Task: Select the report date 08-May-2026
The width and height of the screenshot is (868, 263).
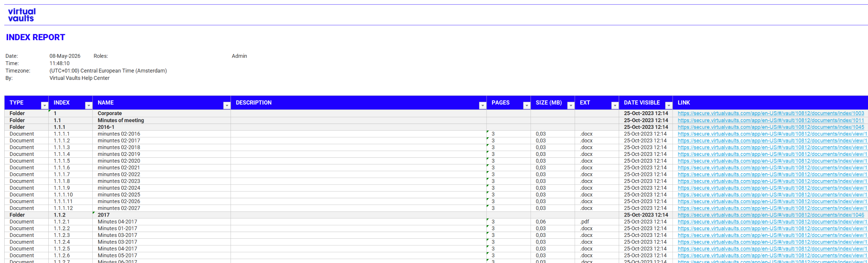Action: click(x=65, y=56)
